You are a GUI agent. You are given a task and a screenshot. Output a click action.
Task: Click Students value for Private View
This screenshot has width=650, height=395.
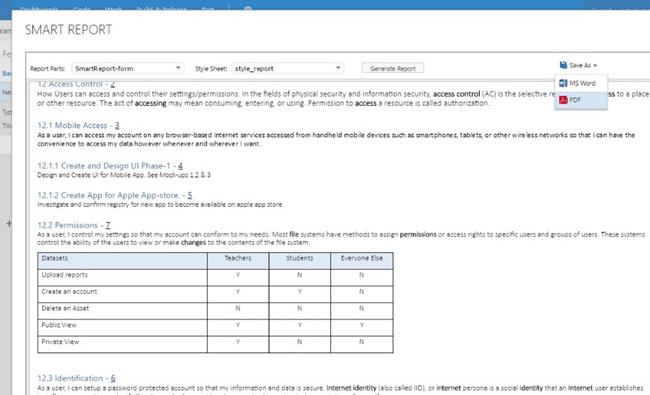pos(299,342)
